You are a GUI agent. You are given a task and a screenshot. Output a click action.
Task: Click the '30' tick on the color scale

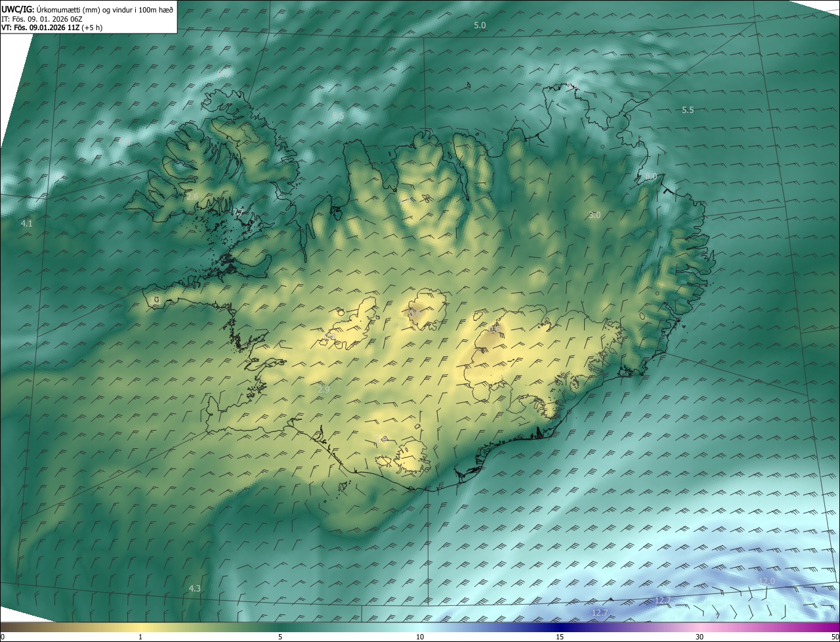700,637
